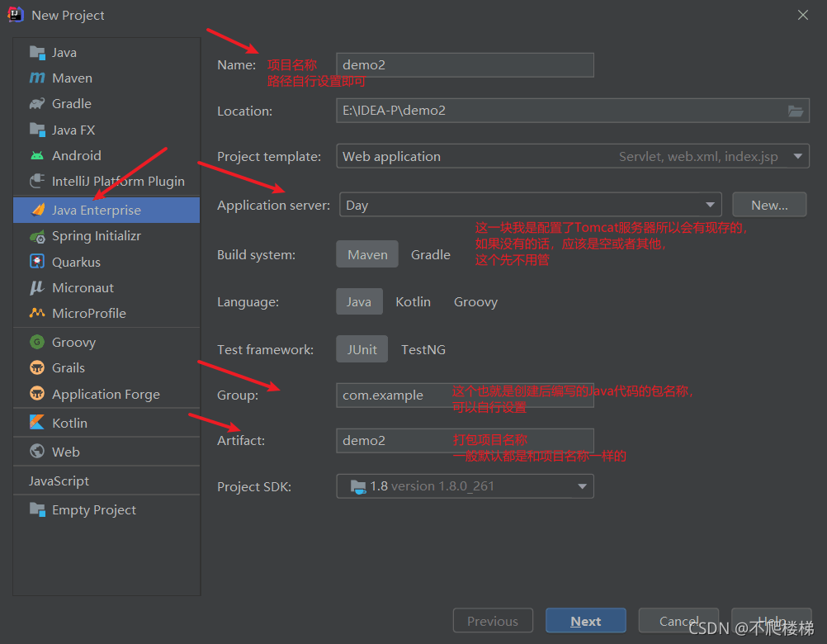Open the Project SDK dropdown arrow
This screenshot has height=644, width=827.
click(x=582, y=486)
